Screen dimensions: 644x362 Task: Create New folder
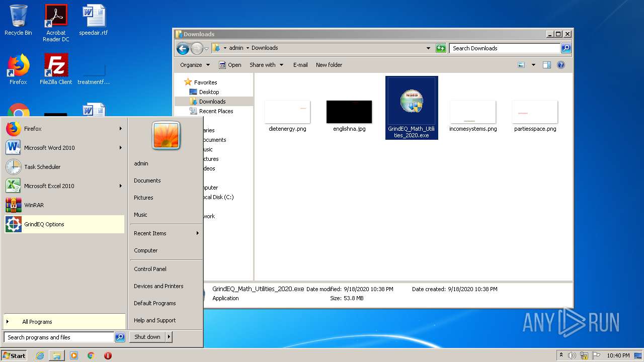(x=329, y=65)
